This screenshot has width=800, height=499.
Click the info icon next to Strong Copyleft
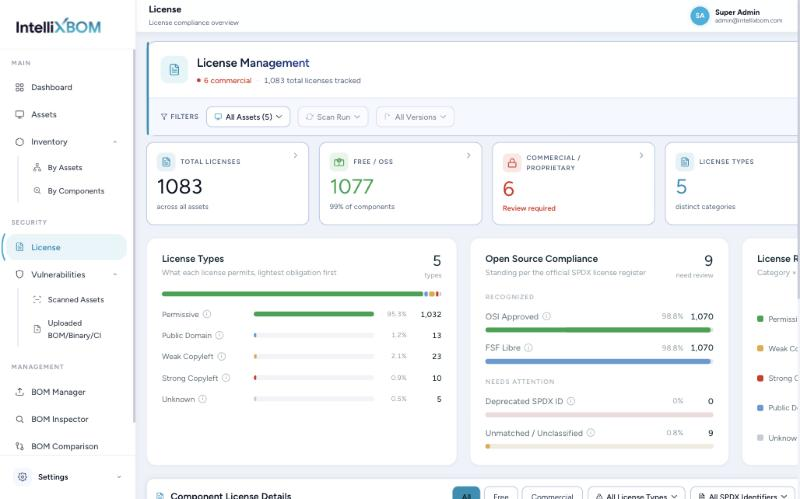tap(226, 378)
